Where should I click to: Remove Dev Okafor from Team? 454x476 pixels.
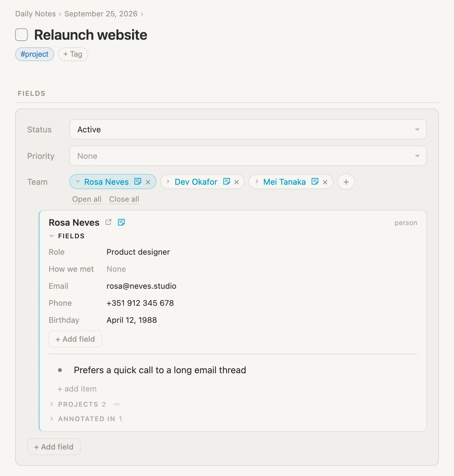click(x=236, y=182)
